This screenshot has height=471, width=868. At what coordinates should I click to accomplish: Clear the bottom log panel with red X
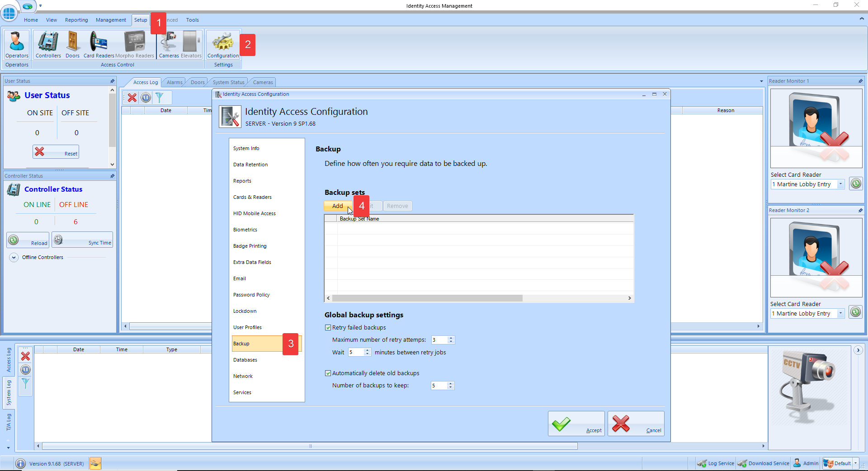click(x=25, y=356)
